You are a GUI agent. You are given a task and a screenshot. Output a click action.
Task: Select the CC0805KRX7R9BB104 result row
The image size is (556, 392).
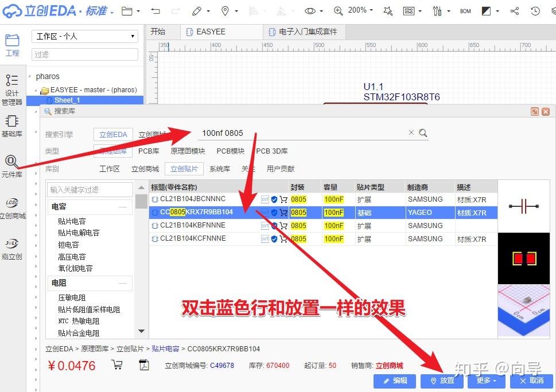point(323,213)
